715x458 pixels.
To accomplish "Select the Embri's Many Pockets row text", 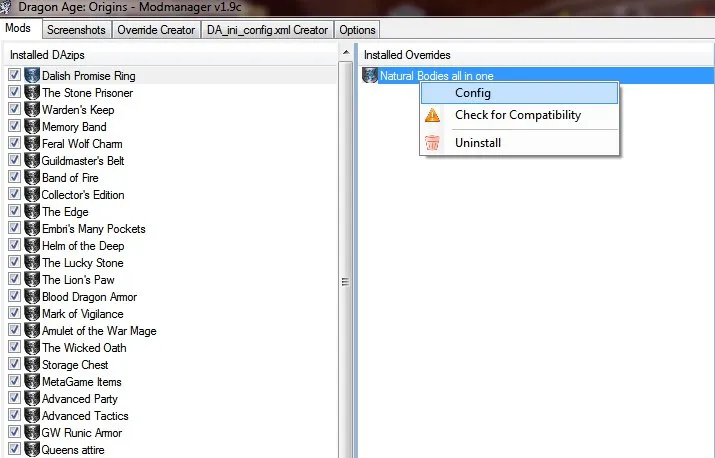I will point(93,229).
